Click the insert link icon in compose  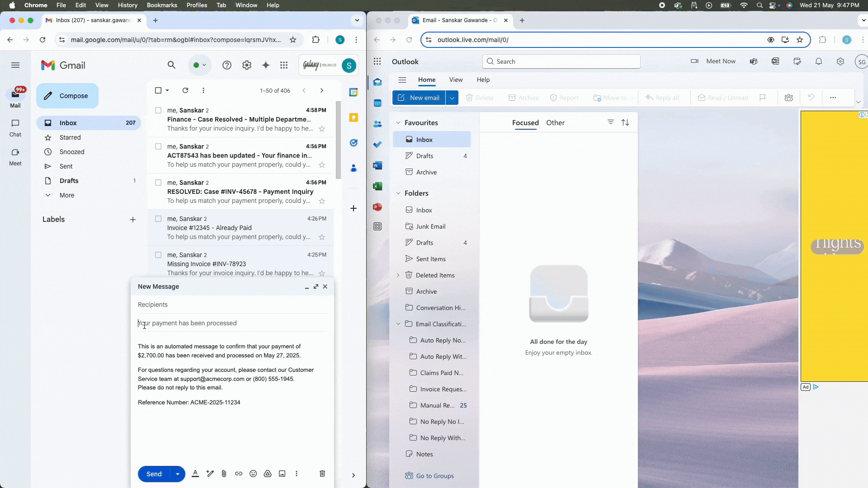239,474
